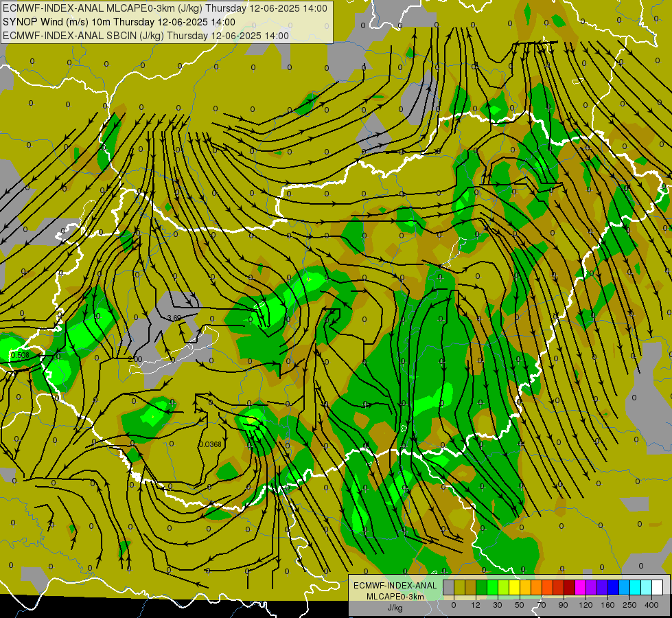Click the 'J/kg' unit label in legend
672x618 pixels.
click(x=395, y=608)
